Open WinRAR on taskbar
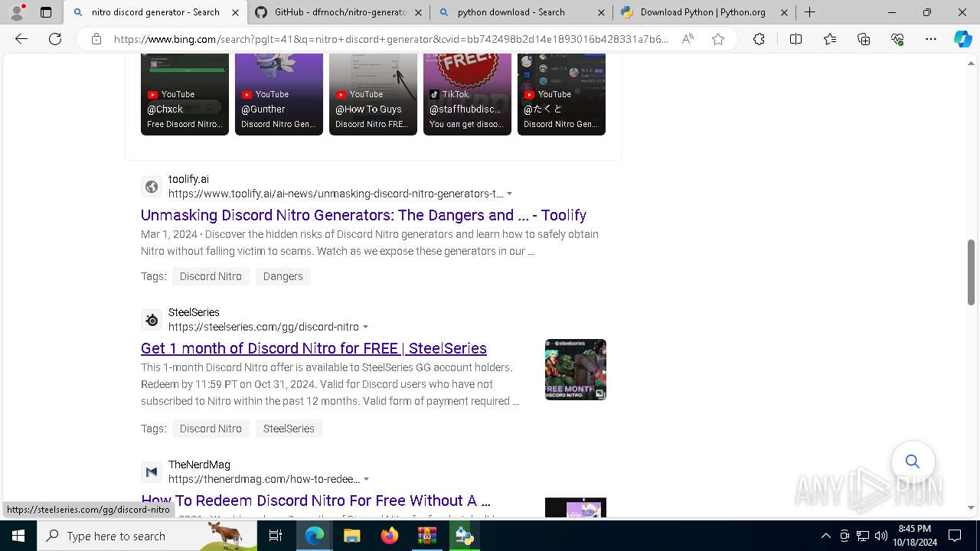The width and height of the screenshot is (980, 551). click(426, 536)
